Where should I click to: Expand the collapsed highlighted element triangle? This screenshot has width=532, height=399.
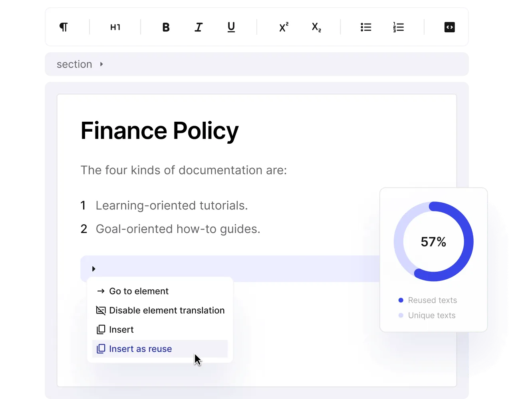(94, 269)
